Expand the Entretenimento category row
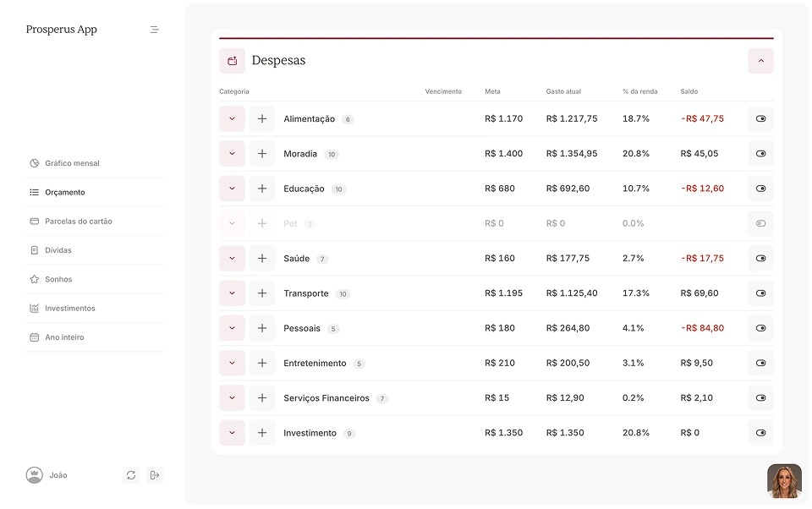 pos(232,363)
